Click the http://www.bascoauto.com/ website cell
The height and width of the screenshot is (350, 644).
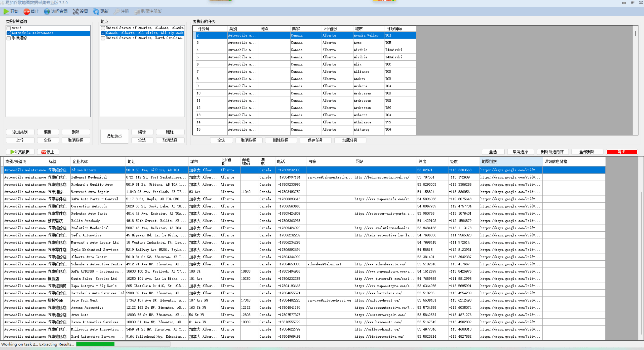click(x=385, y=322)
